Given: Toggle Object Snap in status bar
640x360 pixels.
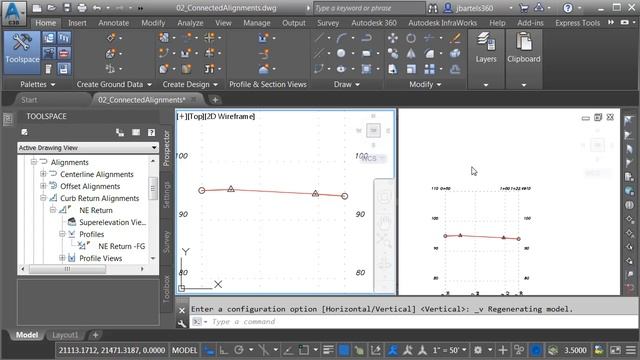Looking at the screenshot, I should click(x=304, y=350).
